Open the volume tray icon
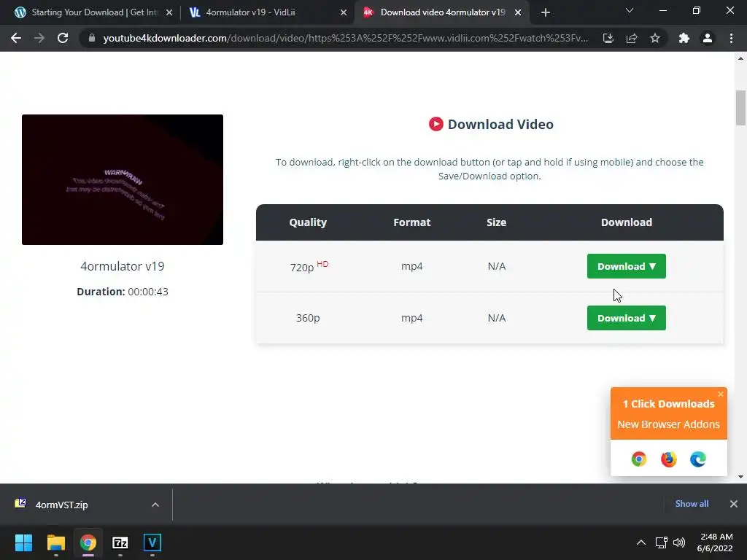The height and width of the screenshot is (560, 747). (x=679, y=542)
